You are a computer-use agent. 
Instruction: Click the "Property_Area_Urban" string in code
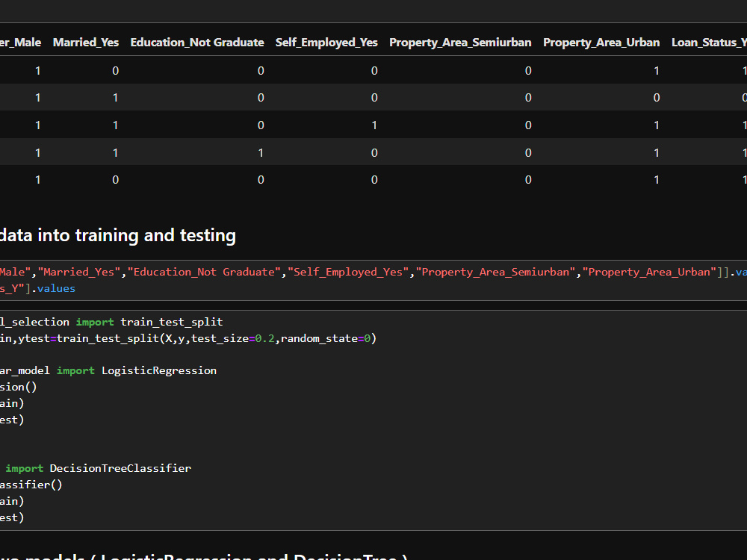click(x=649, y=272)
